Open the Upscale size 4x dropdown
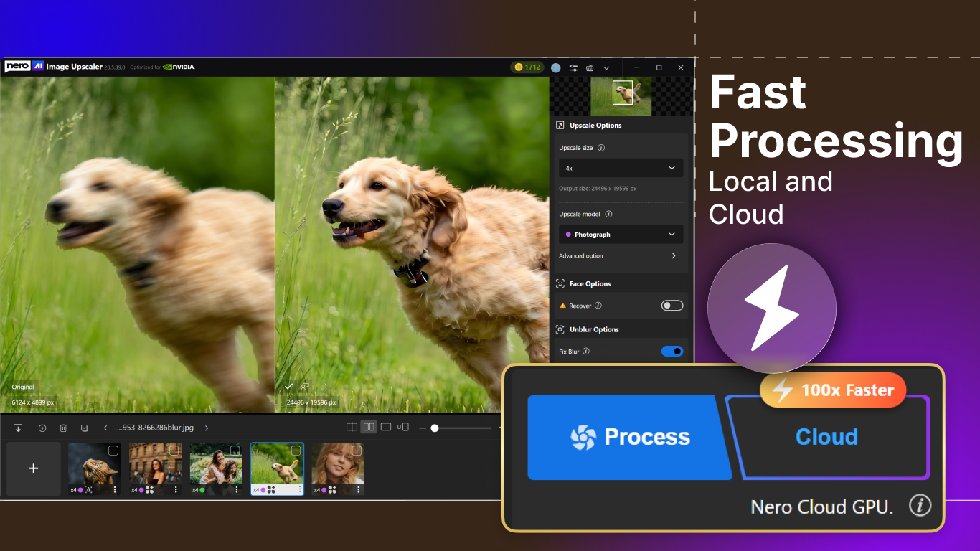 pos(621,168)
